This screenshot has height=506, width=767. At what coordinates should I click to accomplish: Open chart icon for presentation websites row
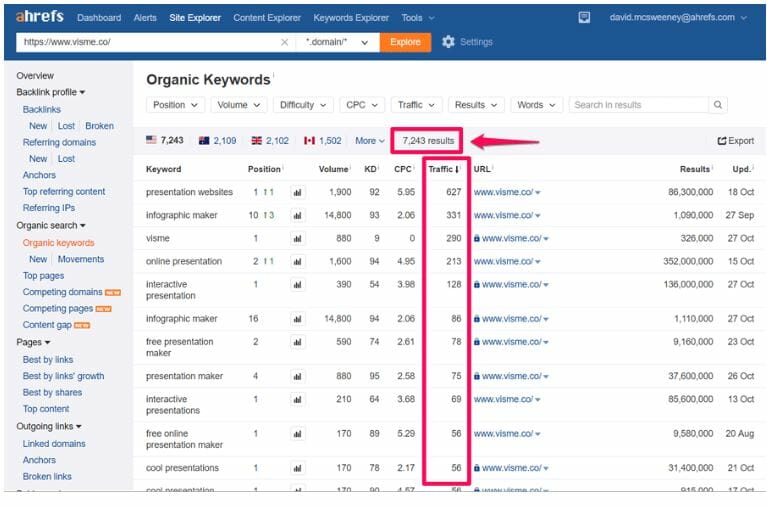point(297,192)
